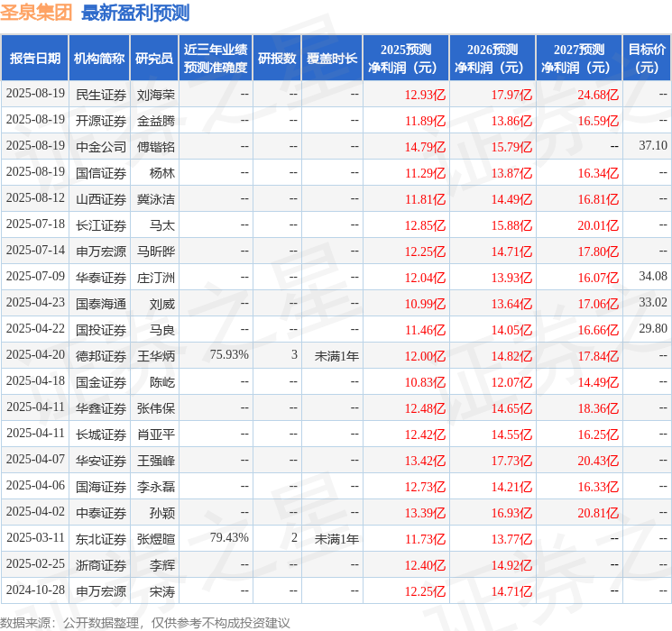Select the 中泰证券 institution cell
Viewport: 672px width, 631px height.
point(101,513)
